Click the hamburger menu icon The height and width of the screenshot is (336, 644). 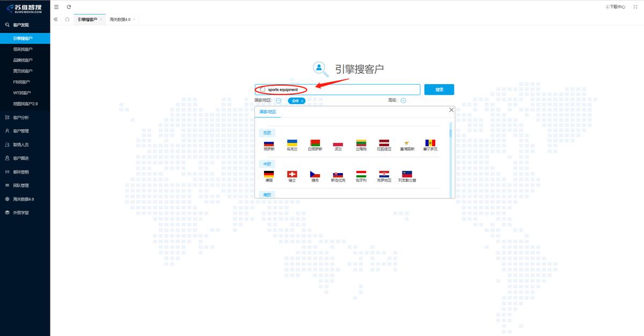click(x=56, y=7)
